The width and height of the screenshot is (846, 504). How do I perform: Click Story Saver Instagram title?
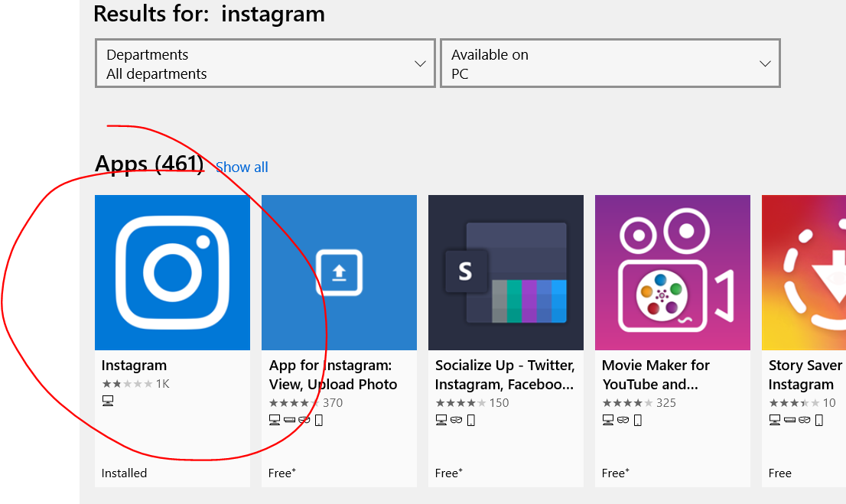[x=805, y=375]
